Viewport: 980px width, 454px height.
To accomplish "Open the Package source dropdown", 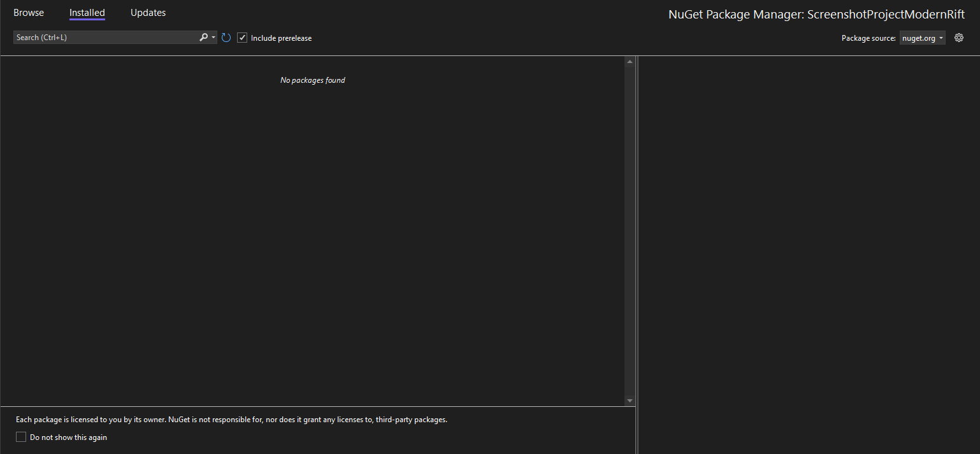I will click(922, 38).
